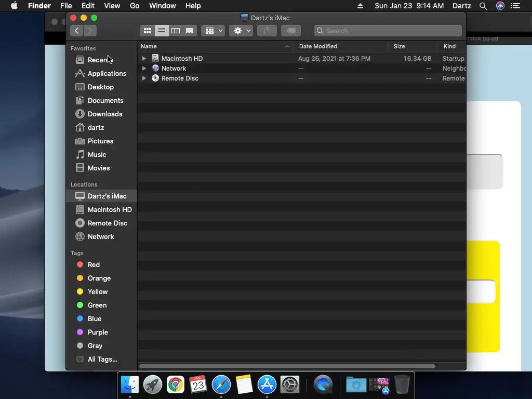Sort by the Name column header
Viewport: 532px width, 399px height.
pyautogui.click(x=216, y=46)
